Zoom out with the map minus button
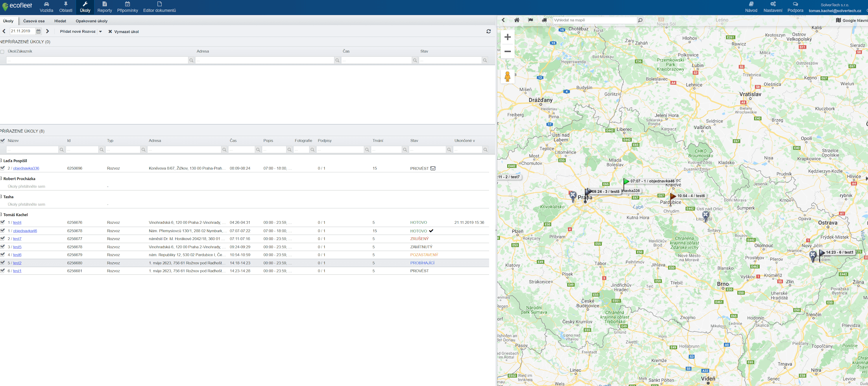 coord(507,51)
